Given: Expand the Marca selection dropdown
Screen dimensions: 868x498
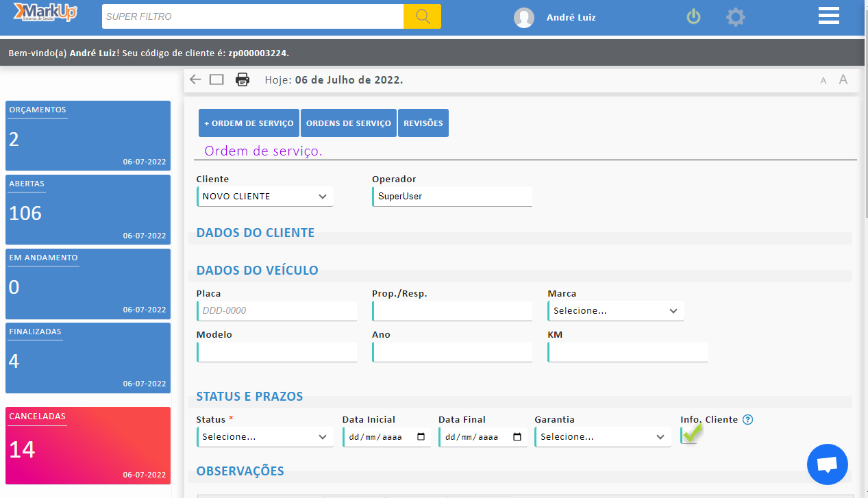Looking at the screenshot, I should [615, 310].
